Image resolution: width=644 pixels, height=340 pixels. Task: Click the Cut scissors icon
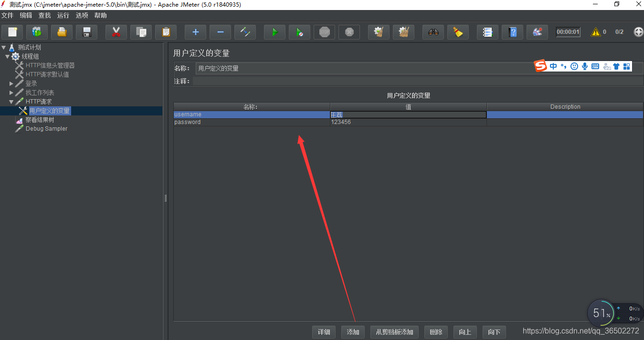[116, 32]
